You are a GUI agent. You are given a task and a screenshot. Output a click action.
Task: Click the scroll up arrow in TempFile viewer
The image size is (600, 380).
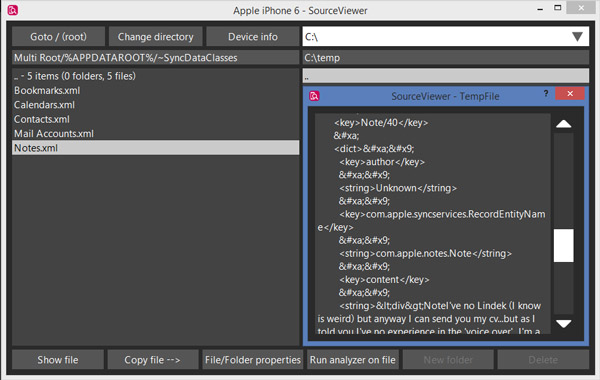pos(563,124)
